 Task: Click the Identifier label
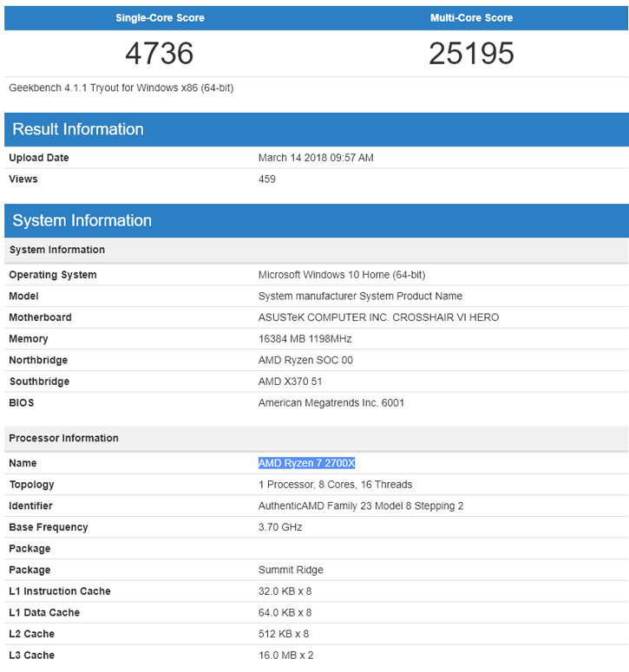30,506
